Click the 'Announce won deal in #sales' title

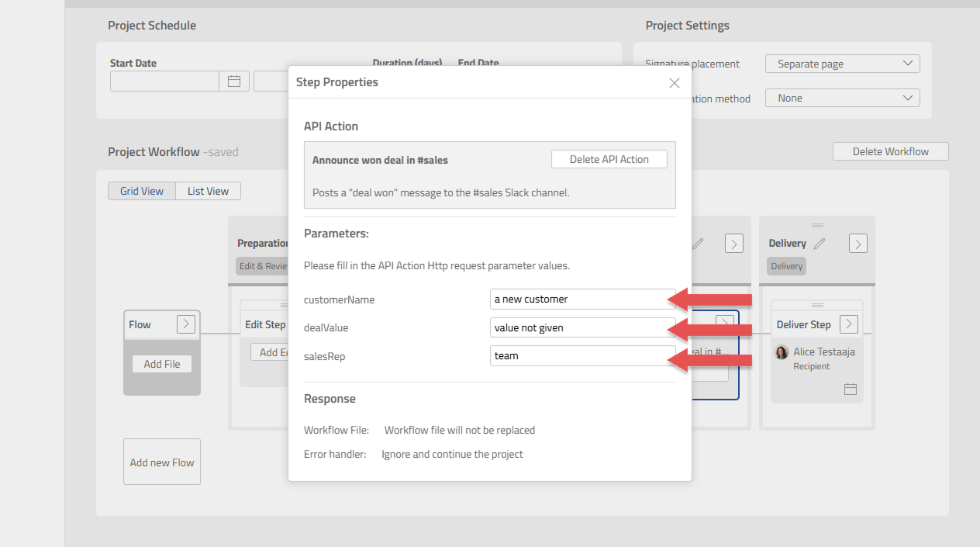coord(380,160)
